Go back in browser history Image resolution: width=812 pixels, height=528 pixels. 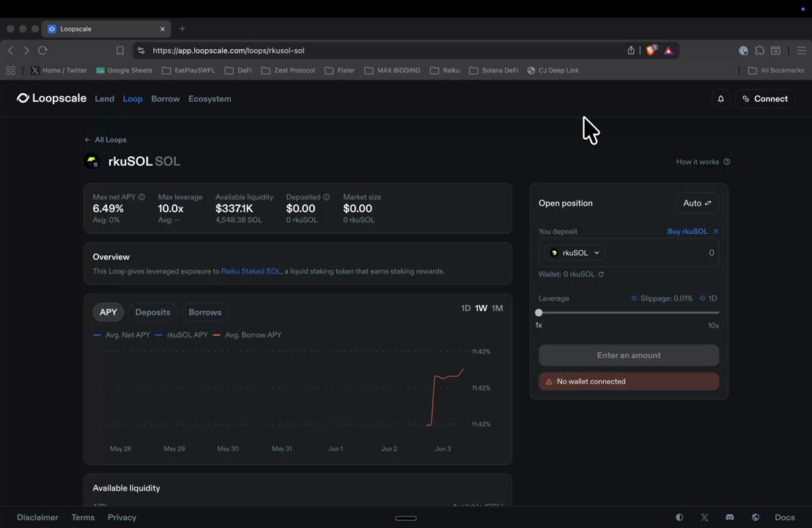coord(11,51)
